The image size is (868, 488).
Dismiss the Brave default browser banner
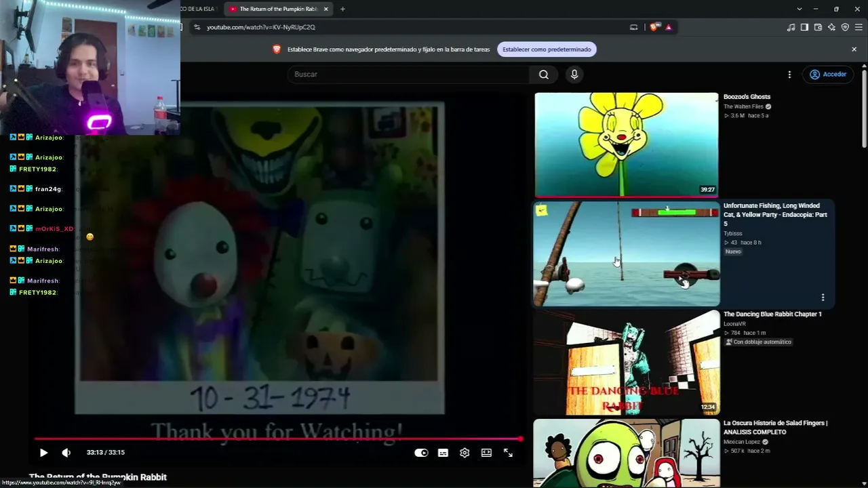coord(854,49)
